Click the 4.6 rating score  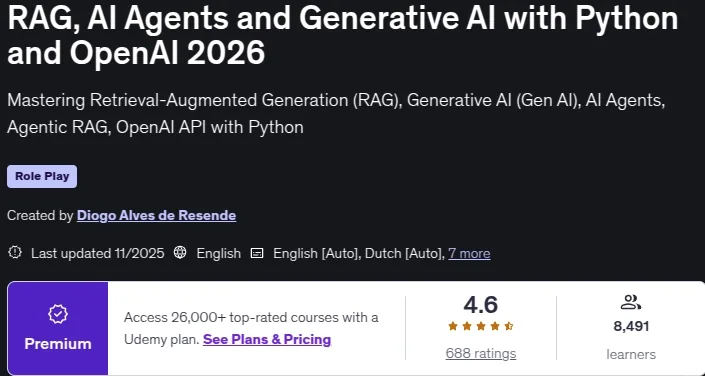pyautogui.click(x=481, y=304)
